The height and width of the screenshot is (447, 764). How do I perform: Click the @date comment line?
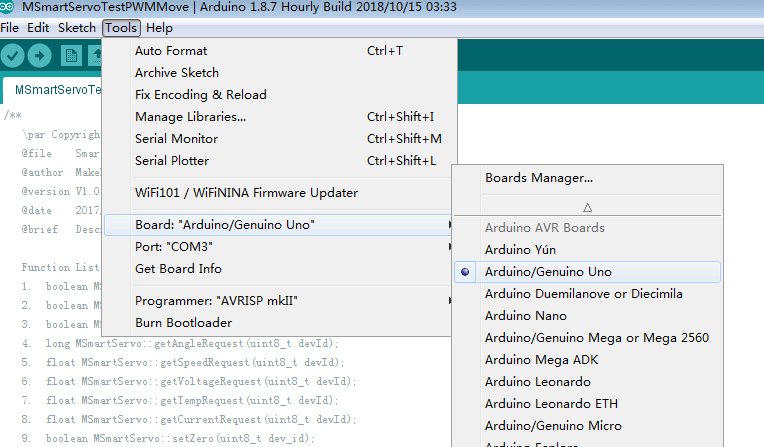60,211
